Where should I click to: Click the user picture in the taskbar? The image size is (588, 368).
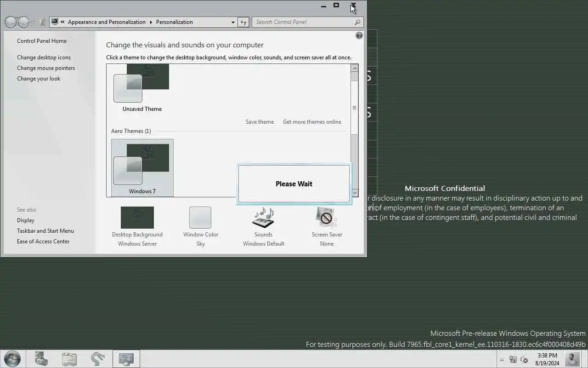click(x=572, y=359)
